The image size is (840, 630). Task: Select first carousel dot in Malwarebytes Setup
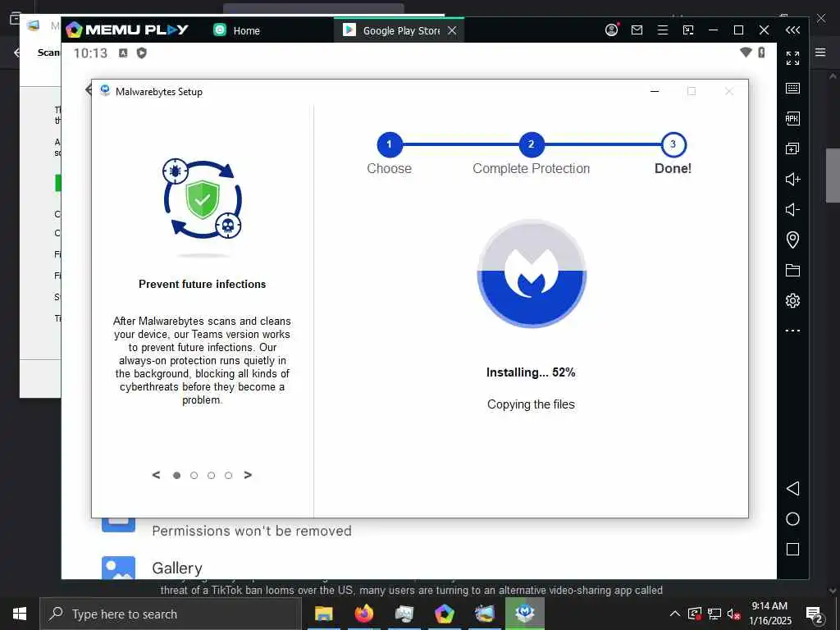[x=177, y=475]
